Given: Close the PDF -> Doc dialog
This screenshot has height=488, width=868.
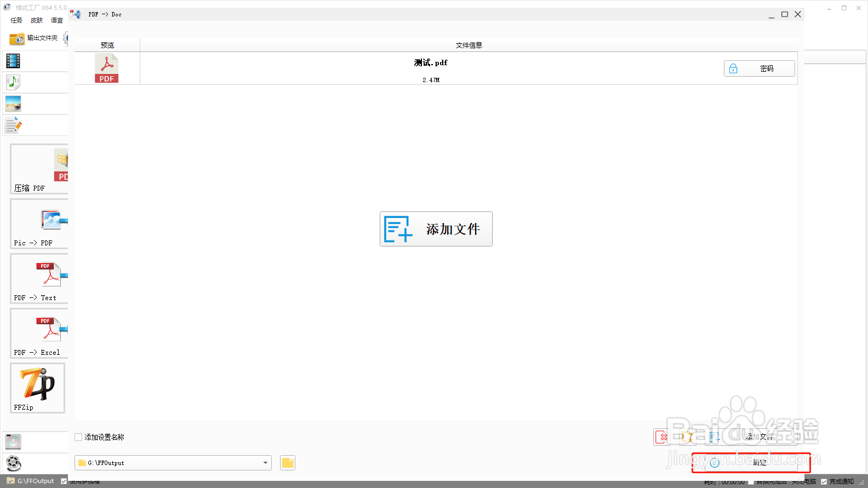Looking at the screenshot, I should pos(798,14).
